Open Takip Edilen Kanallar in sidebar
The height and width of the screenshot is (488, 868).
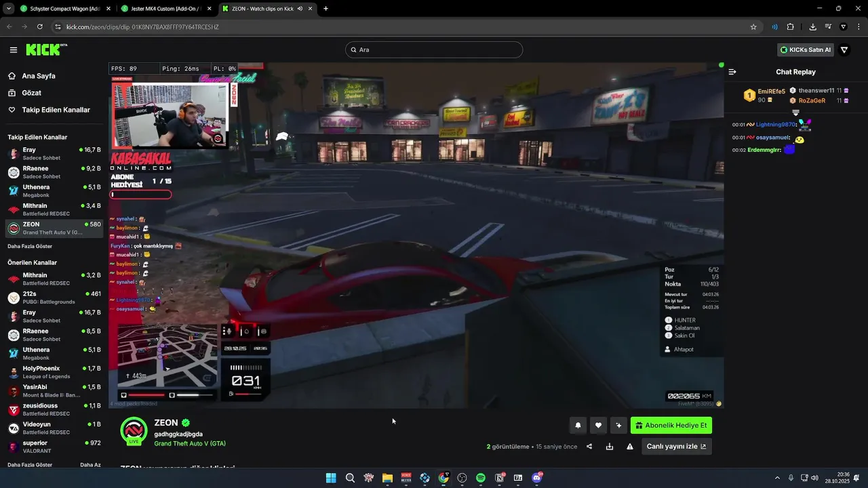pyautogui.click(x=54, y=110)
